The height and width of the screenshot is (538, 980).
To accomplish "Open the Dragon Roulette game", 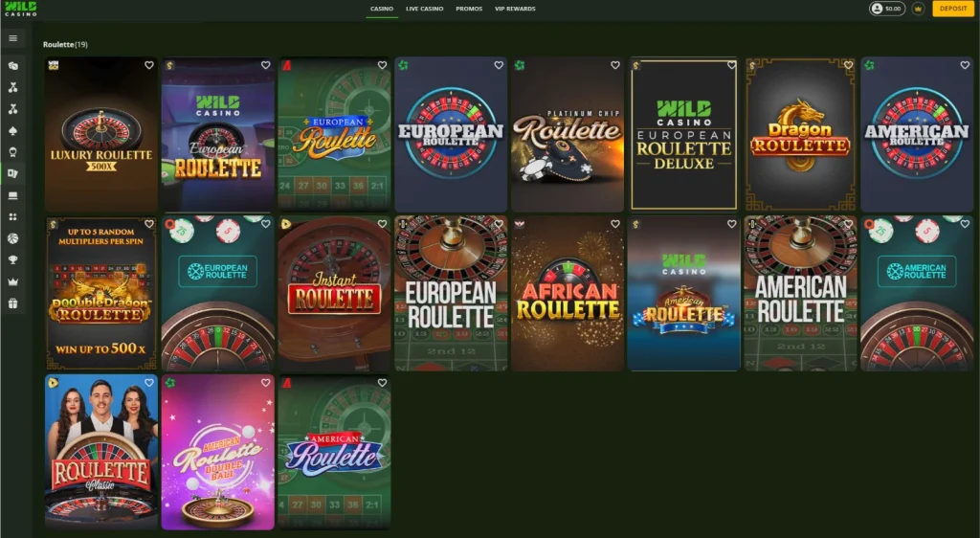I will pos(801,135).
